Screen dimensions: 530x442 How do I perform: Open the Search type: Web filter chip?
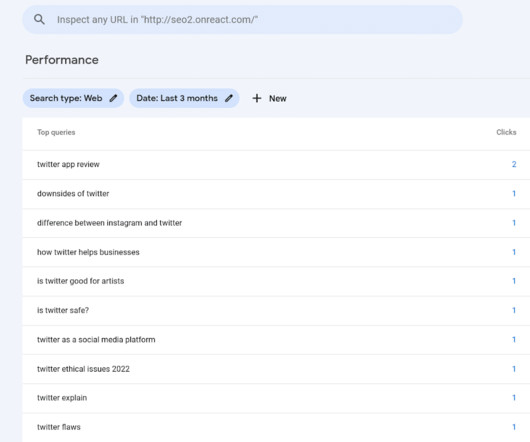73,98
